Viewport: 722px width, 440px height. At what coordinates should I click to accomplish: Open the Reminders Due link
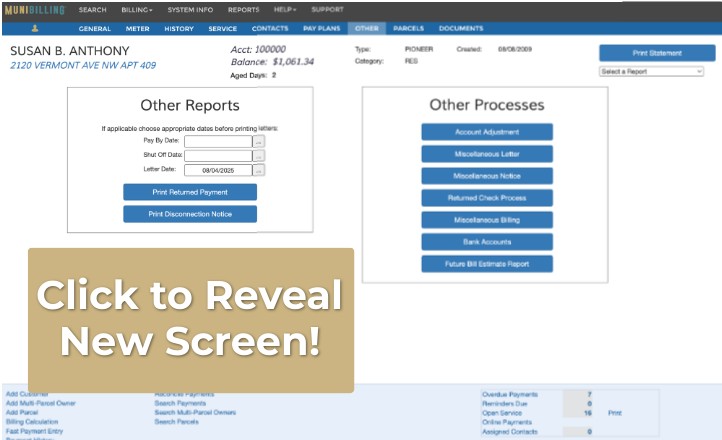pos(505,404)
